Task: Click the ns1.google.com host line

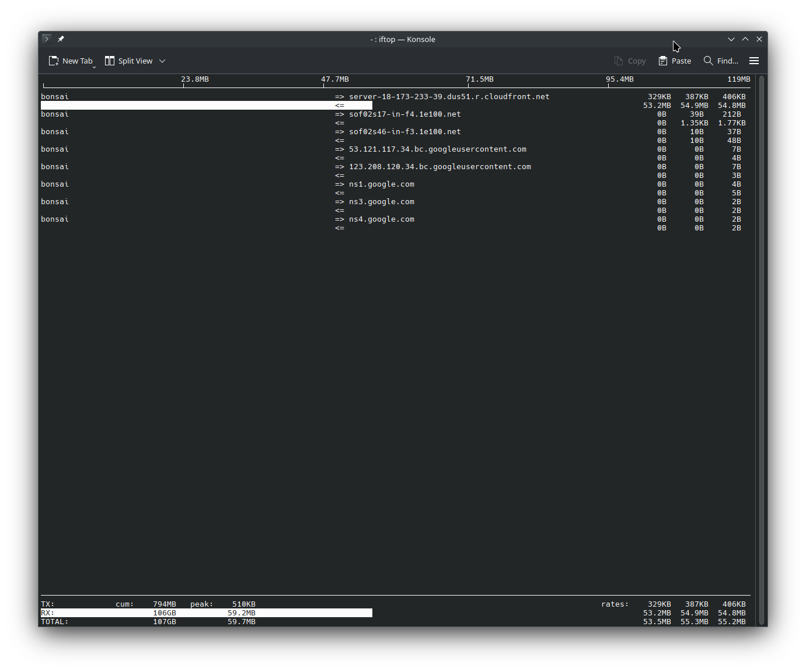Action: (381, 184)
